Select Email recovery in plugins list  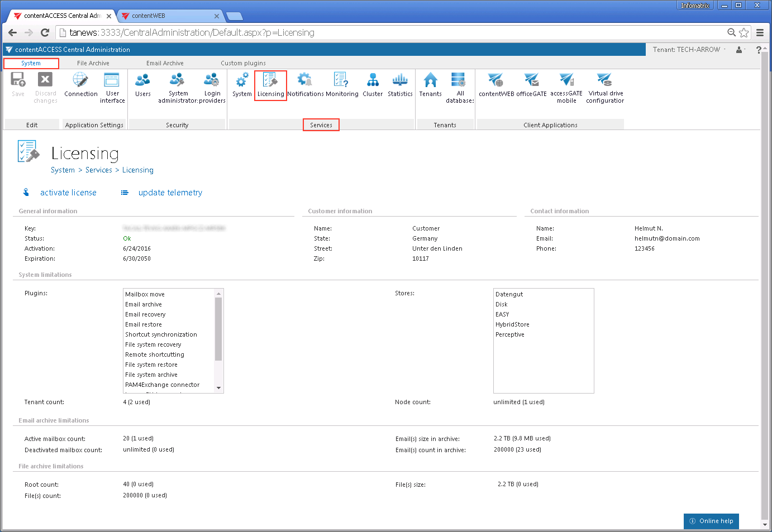pos(145,314)
